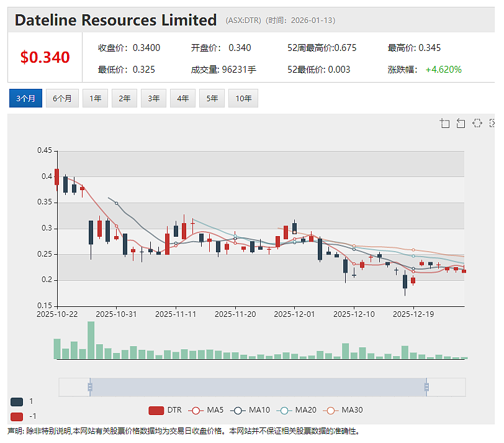Click the 52最低价: 0.003 text

tap(318, 70)
